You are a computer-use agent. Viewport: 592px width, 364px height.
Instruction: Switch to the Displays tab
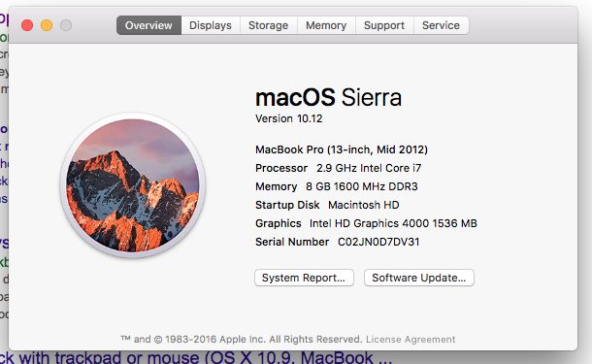pos(211,25)
